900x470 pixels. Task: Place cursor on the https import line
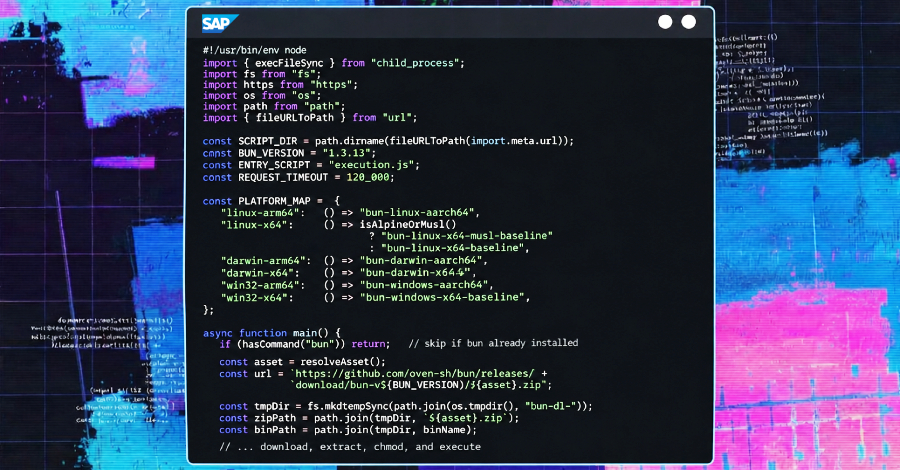(x=266, y=84)
